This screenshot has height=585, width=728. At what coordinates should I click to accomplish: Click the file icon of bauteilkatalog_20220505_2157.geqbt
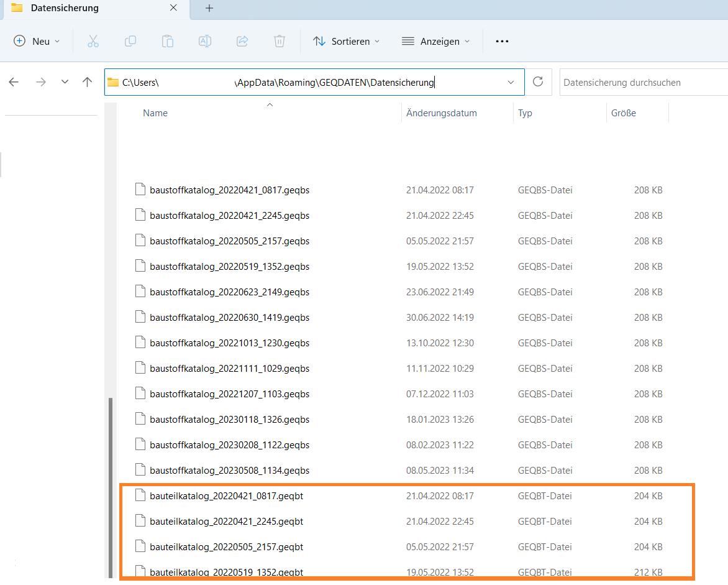click(140, 546)
